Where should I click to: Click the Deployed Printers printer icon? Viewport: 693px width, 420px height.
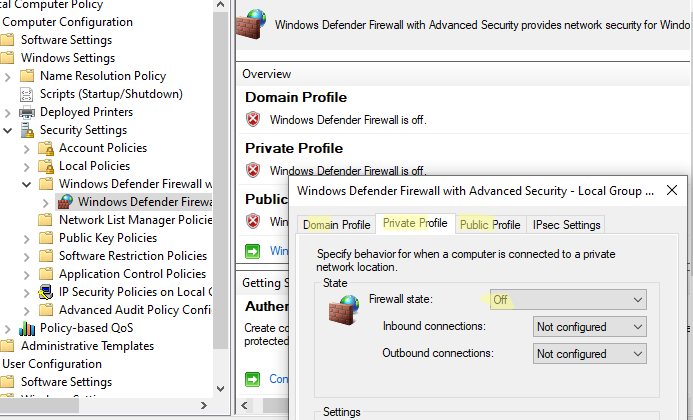[x=27, y=112]
